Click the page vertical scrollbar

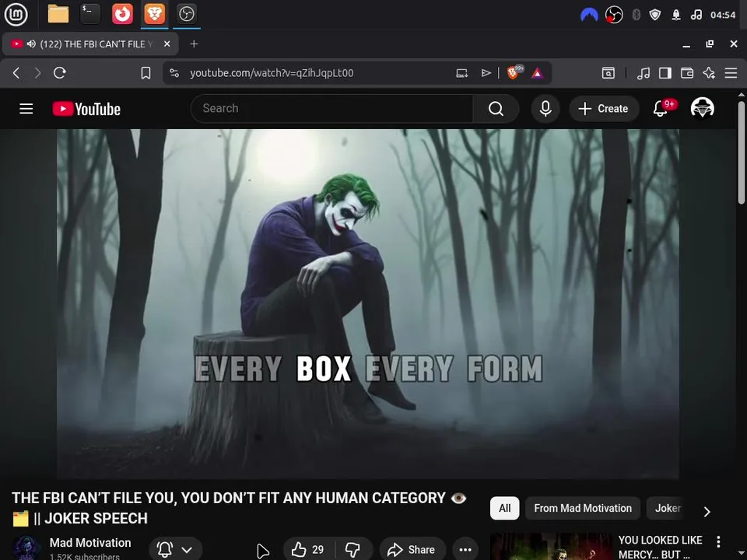742,152
